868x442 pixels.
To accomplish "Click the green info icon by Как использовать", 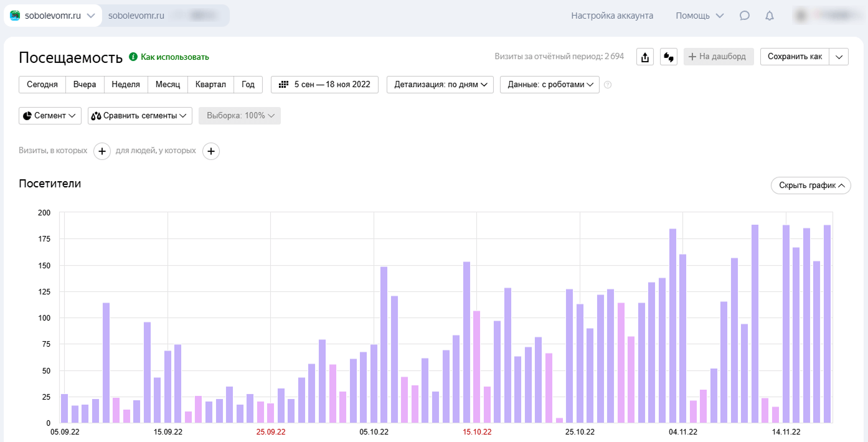I will point(133,57).
